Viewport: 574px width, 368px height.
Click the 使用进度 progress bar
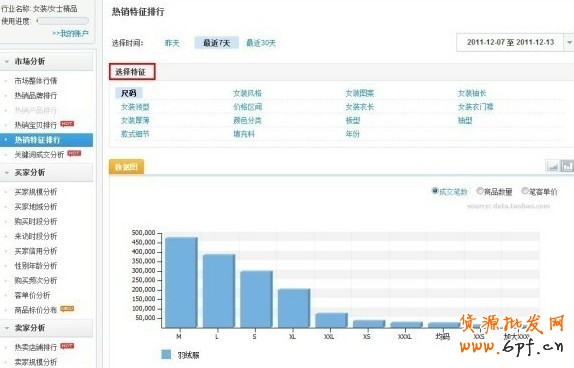63,21
